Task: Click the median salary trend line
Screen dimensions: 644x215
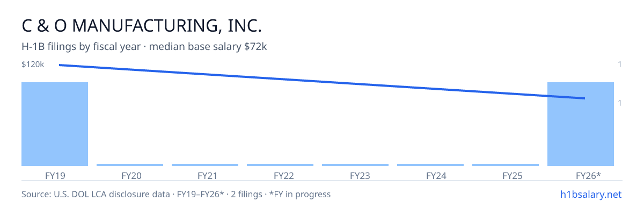Action: (x=322, y=82)
